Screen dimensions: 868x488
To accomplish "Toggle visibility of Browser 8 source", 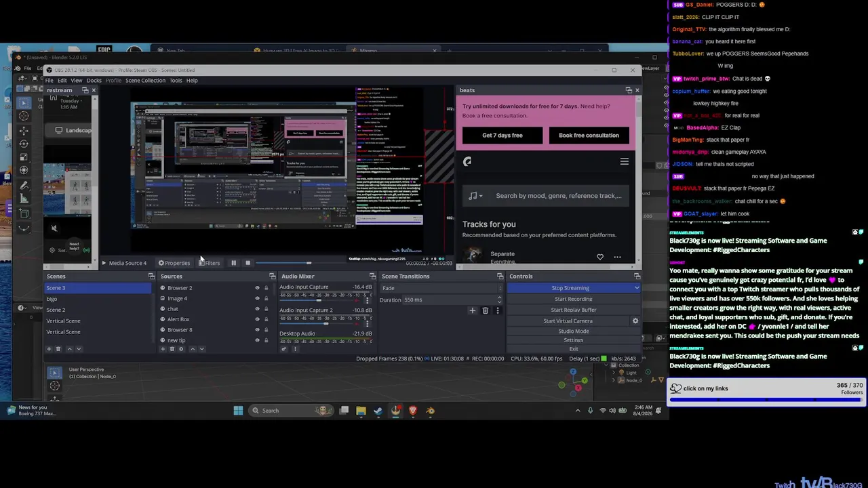I will (x=257, y=330).
